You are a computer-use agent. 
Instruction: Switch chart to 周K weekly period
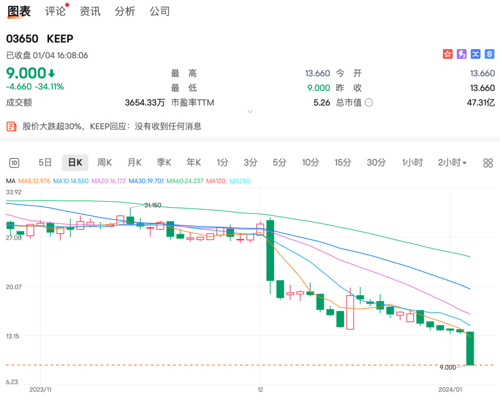(104, 163)
